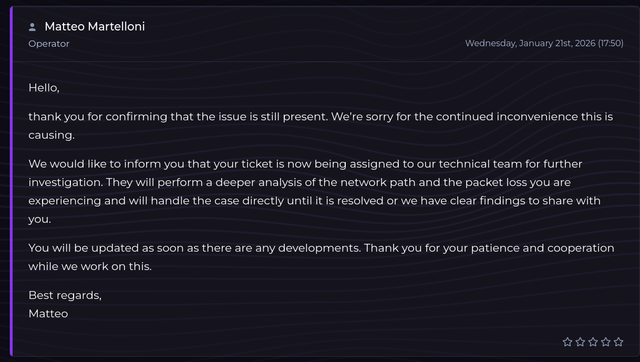This screenshot has height=362, width=640.
Task: Click the Operator role label
Action: click(x=49, y=44)
